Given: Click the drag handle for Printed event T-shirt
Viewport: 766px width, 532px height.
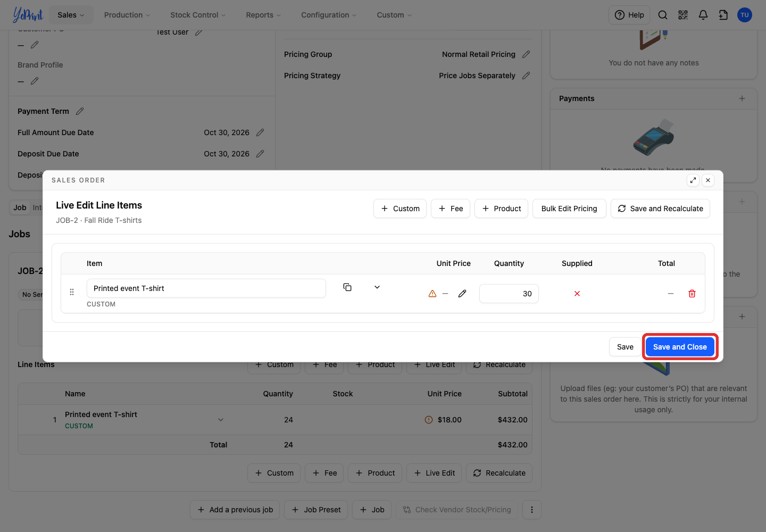Looking at the screenshot, I should (72, 292).
